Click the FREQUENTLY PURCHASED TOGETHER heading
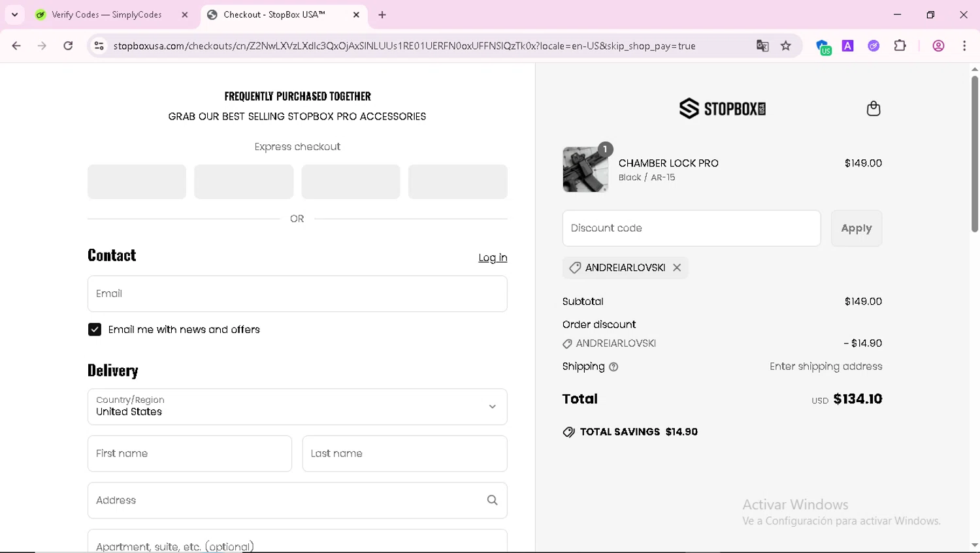 tap(297, 96)
